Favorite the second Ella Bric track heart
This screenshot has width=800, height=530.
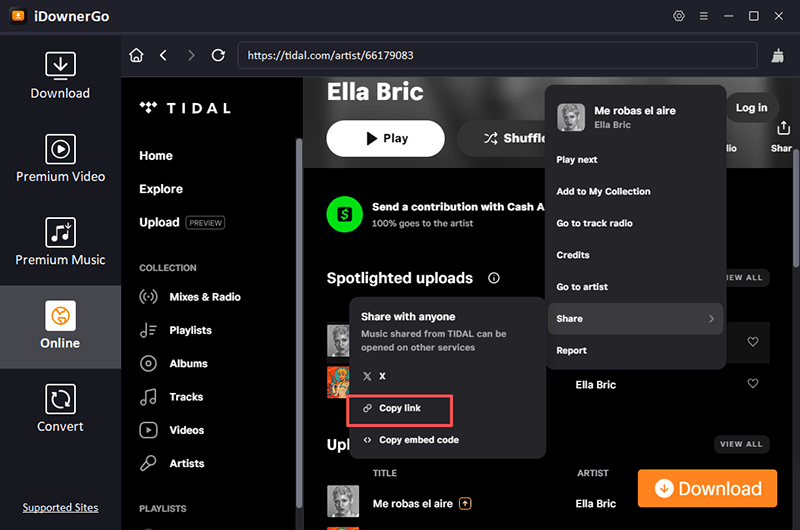pyautogui.click(x=753, y=383)
